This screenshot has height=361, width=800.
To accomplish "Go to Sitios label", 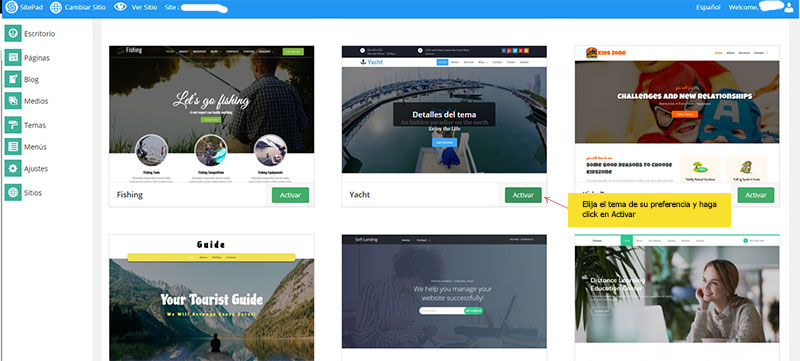I will [33, 193].
